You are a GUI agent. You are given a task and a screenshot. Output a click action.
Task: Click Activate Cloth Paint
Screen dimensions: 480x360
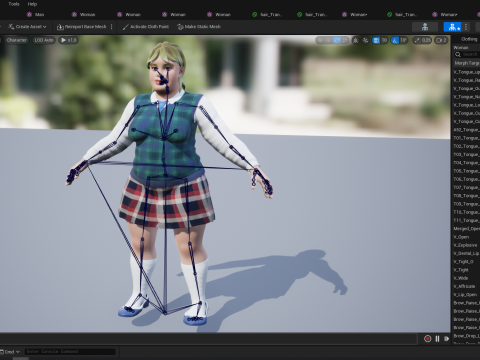[x=146, y=27]
